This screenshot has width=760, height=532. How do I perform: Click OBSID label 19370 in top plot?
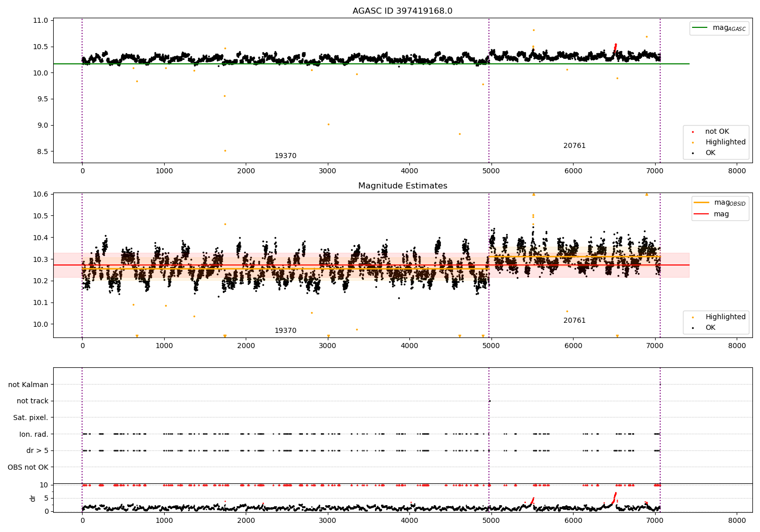click(285, 156)
